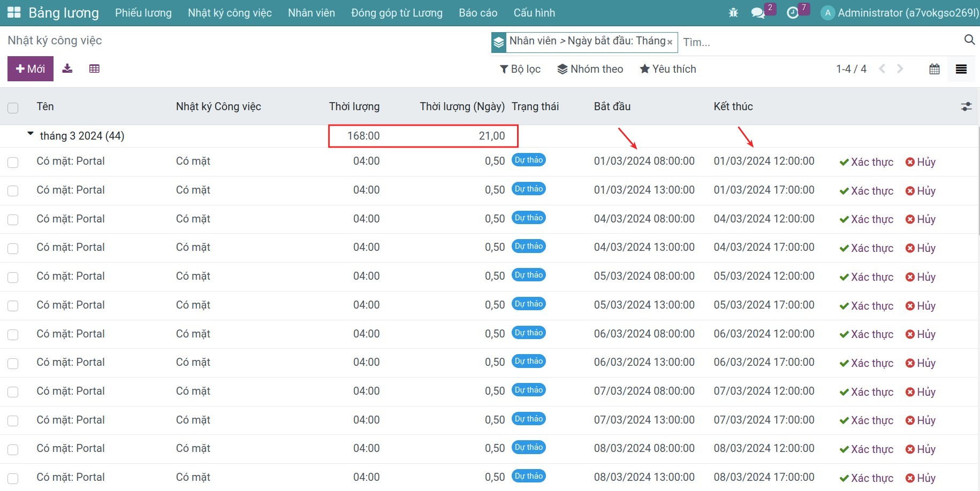Open the spreadsheet grid icon next to download
The image size is (980, 491).
point(94,68)
